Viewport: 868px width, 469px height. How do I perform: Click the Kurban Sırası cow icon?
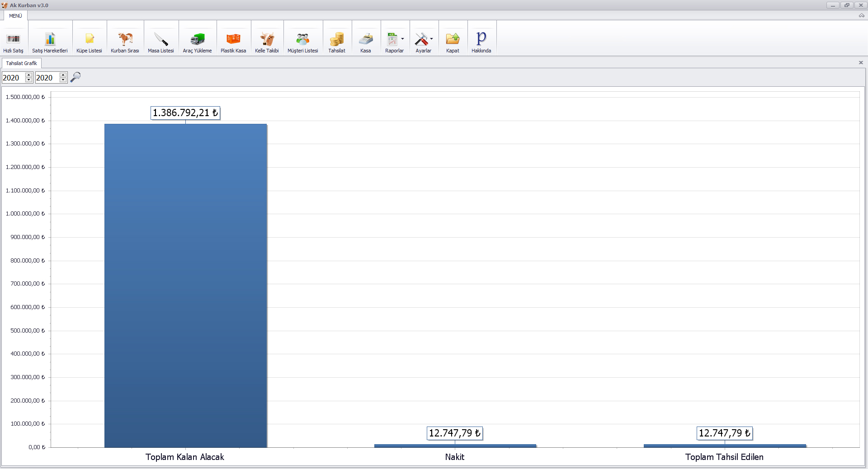coord(125,39)
